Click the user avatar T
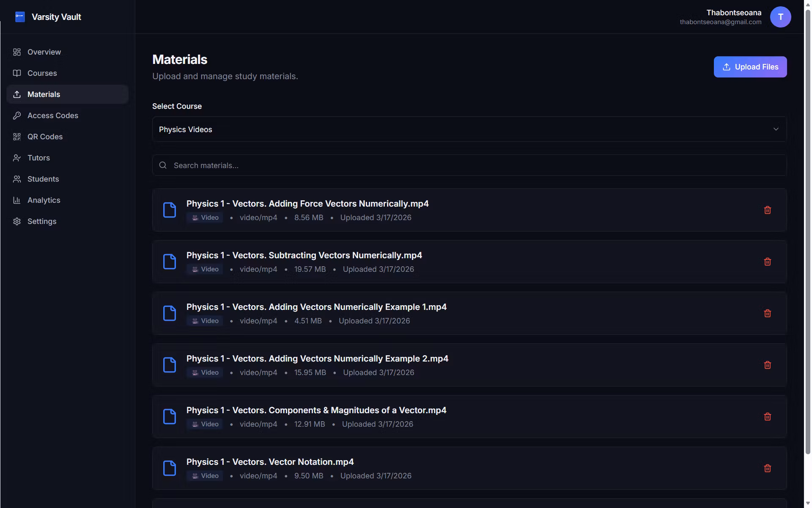 pos(780,17)
